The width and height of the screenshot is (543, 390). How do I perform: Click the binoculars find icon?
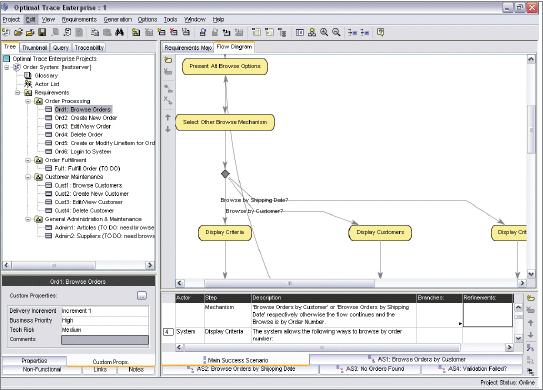pos(119,33)
